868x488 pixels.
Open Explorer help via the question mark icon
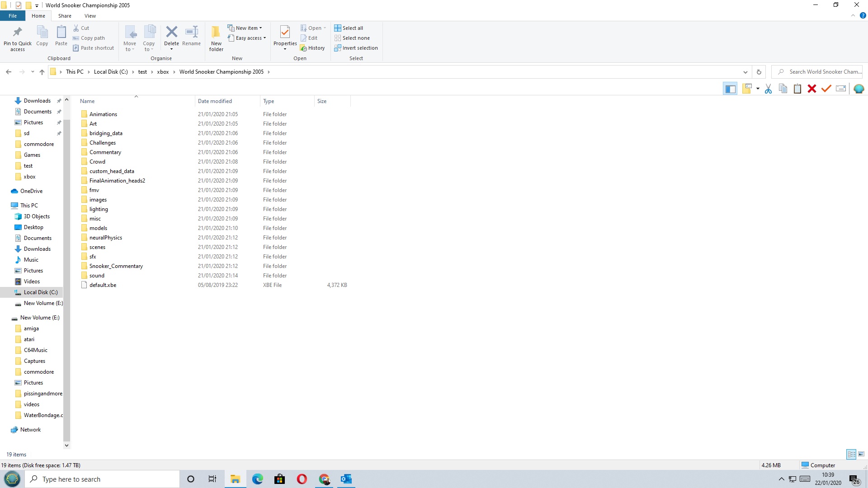point(863,15)
